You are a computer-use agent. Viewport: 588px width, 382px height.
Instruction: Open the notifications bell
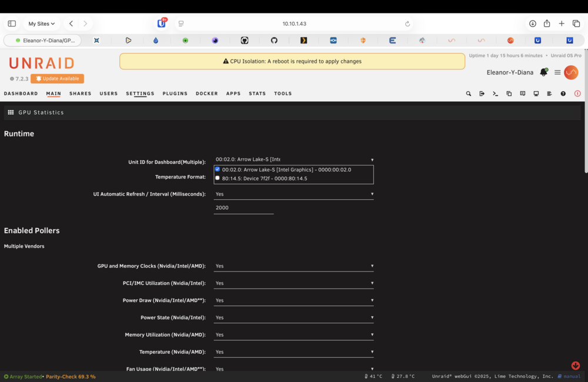543,72
